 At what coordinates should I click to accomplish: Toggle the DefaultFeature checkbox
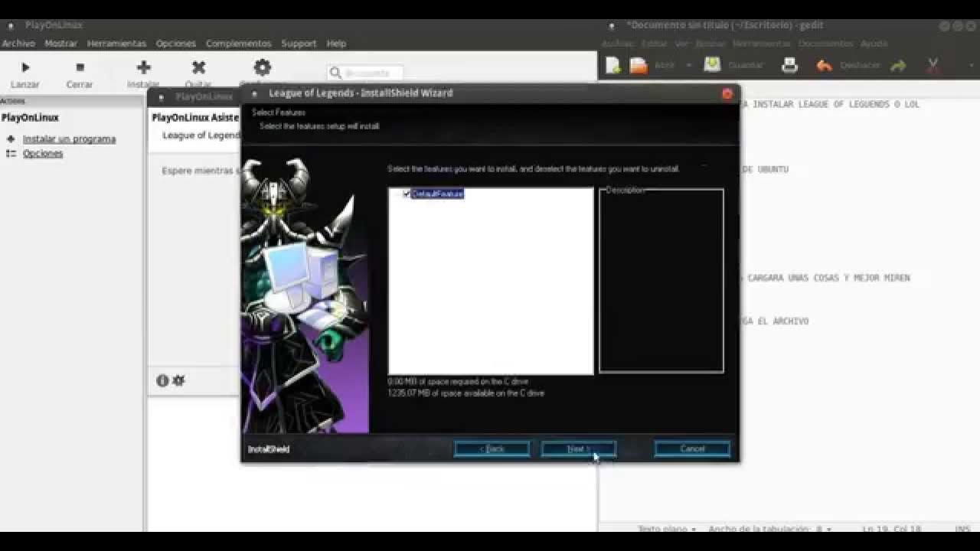pyautogui.click(x=407, y=194)
